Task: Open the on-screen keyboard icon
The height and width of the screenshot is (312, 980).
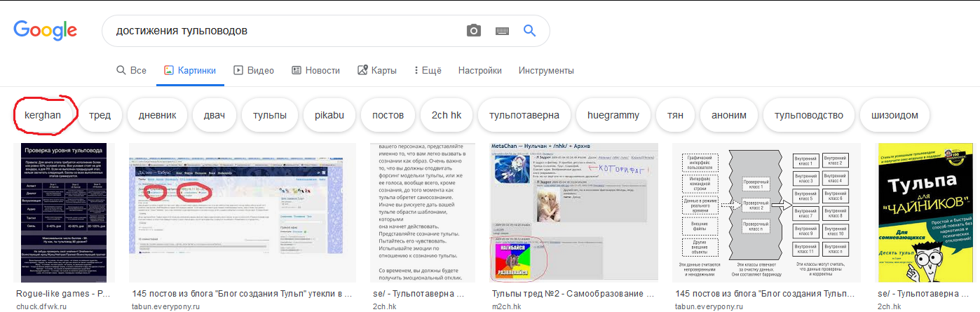Action: point(502,31)
